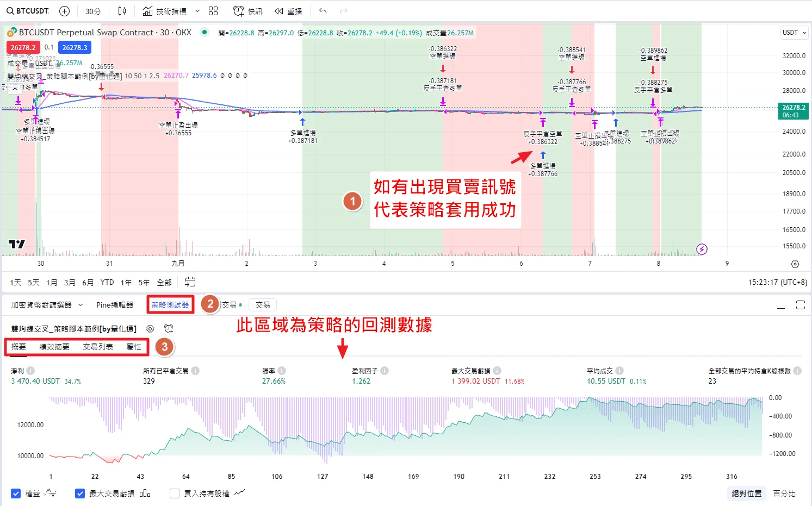Click the 3 470.40 USDT net profit value
The width and height of the screenshot is (812, 506).
pos(35,381)
